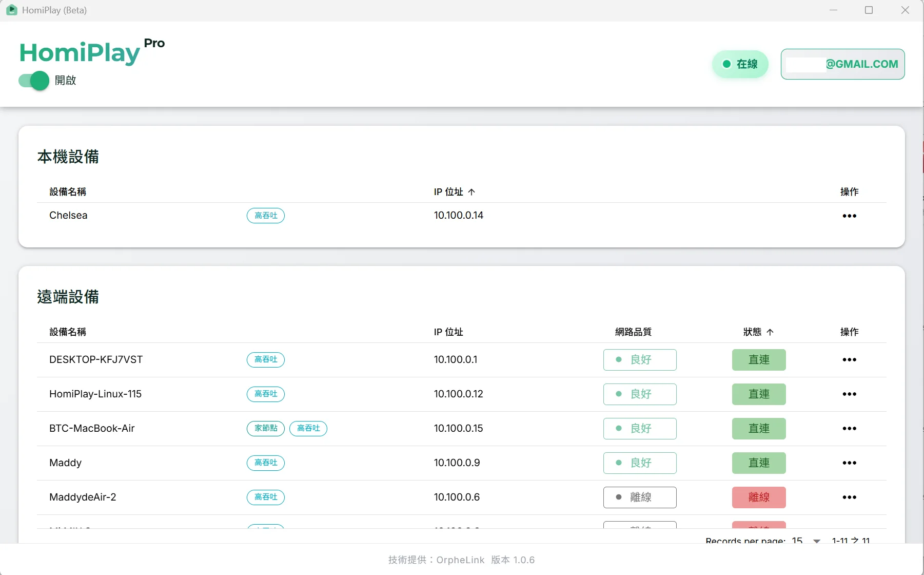924x575 pixels.
Task: Select BTC-MacBook-Air device name
Action: 92,429
